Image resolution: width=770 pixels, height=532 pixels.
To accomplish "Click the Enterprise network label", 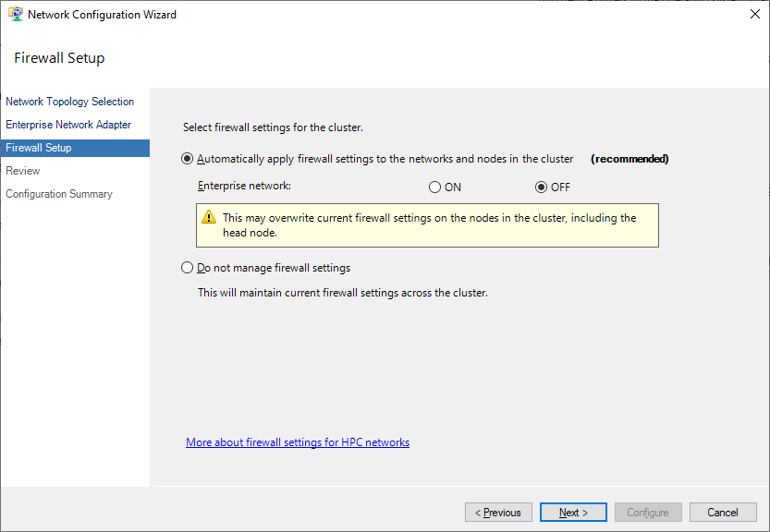I will pos(244,187).
